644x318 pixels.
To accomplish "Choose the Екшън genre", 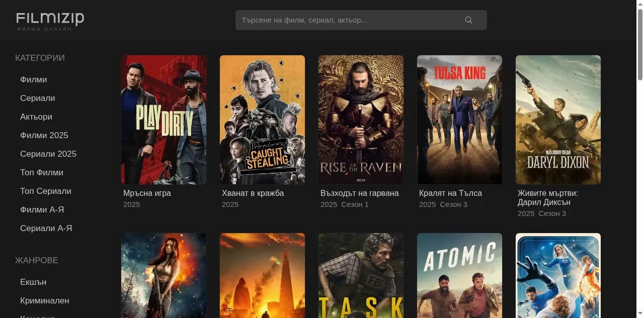I will (x=33, y=282).
